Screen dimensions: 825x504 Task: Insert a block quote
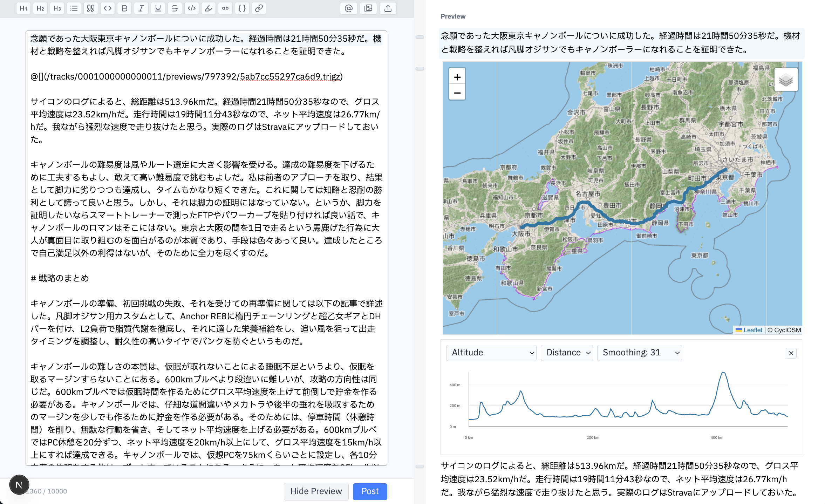91,8
